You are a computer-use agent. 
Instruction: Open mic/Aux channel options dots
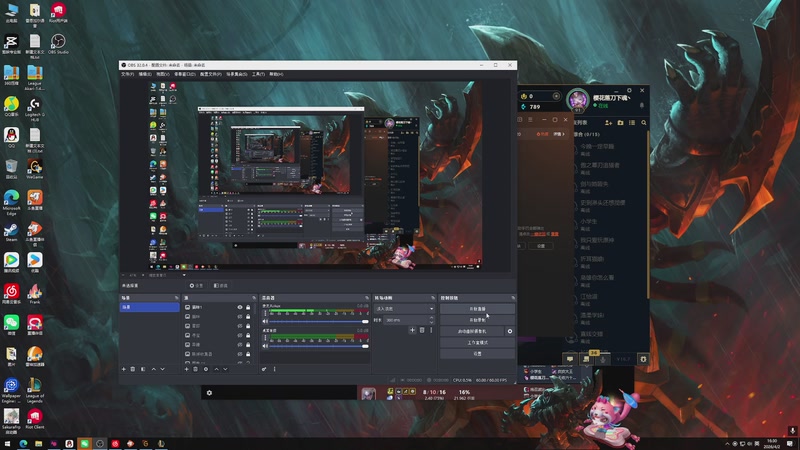pos(265,313)
